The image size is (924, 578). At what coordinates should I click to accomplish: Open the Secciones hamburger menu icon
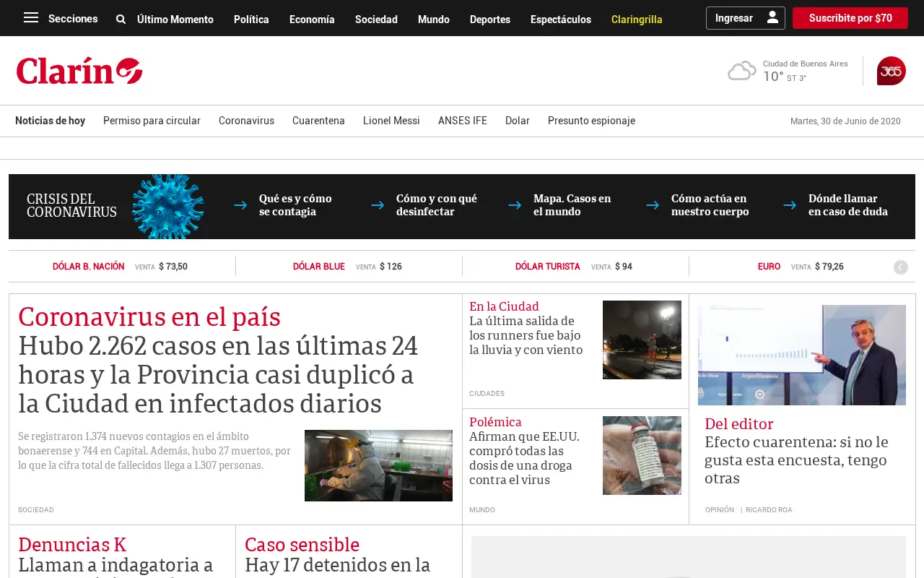pyautogui.click(x=31, y=18)
